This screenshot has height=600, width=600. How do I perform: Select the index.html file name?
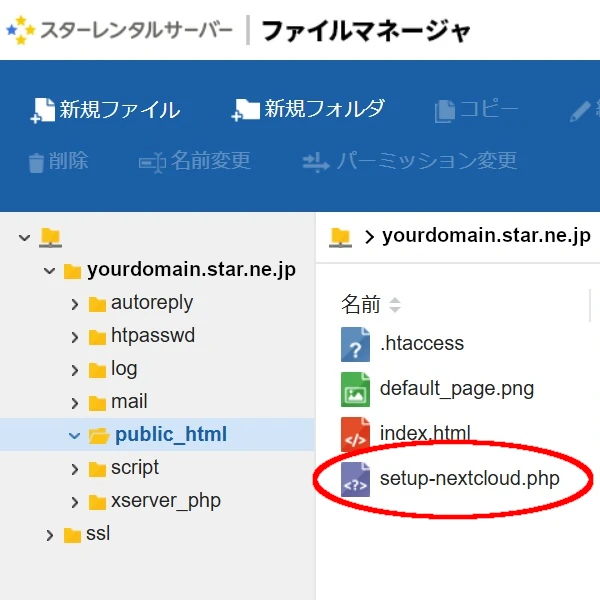click(425, 433)
